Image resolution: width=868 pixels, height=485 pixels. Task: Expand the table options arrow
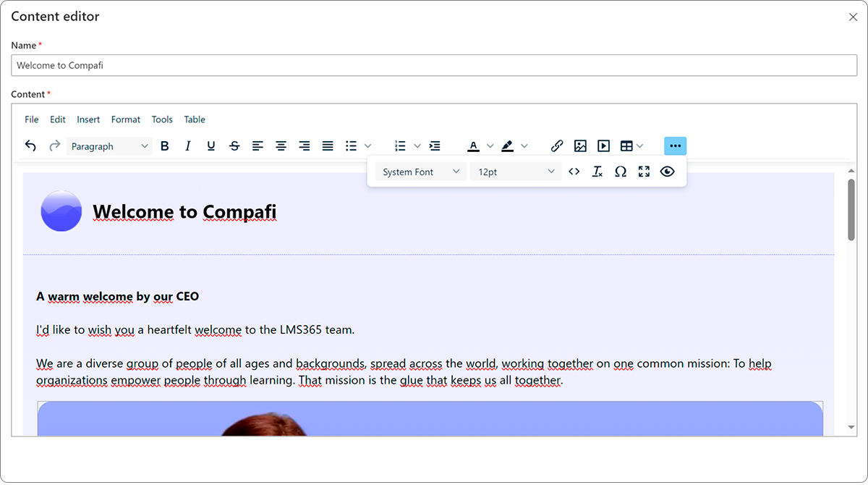(640, 146)
